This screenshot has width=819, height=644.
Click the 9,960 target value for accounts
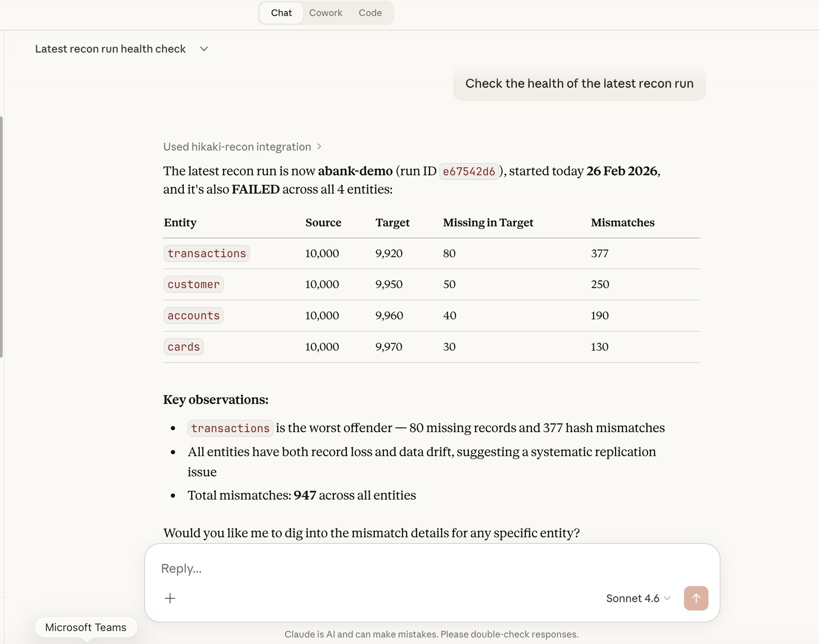tap(389, 316)
